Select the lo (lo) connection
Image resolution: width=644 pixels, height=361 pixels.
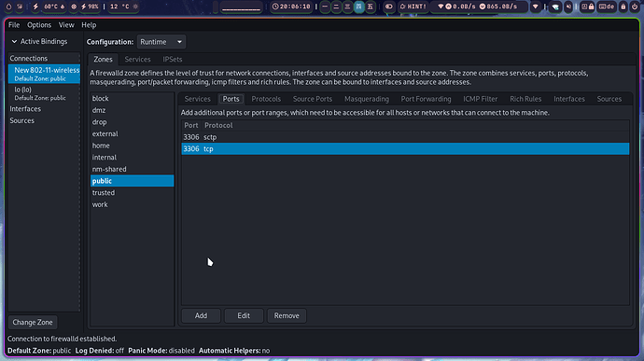pyautogui.click(x=45, y=93)
